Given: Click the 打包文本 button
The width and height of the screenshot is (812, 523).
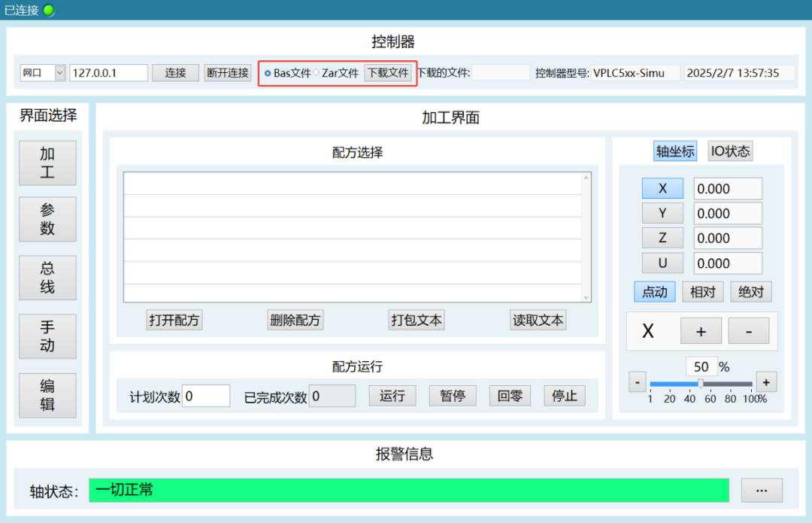Looking at the screenshot, I should 417,320.
